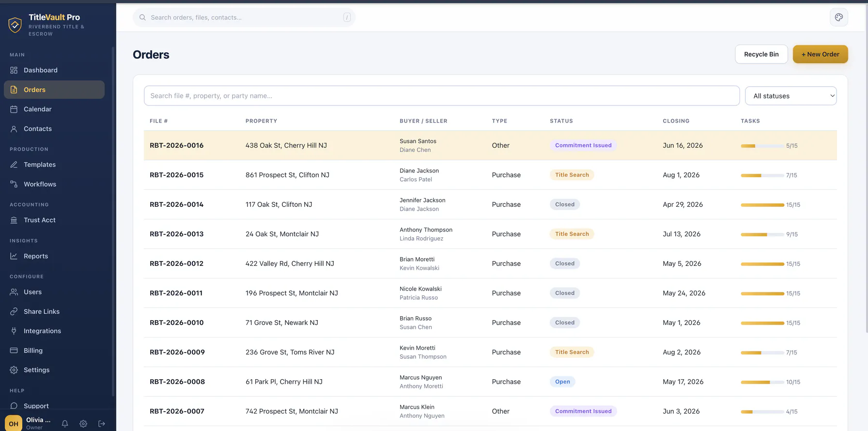The height and width of the screenshot is (431, 868).
Task: Go to Contacts person icon
Action: tap(14, 129)
